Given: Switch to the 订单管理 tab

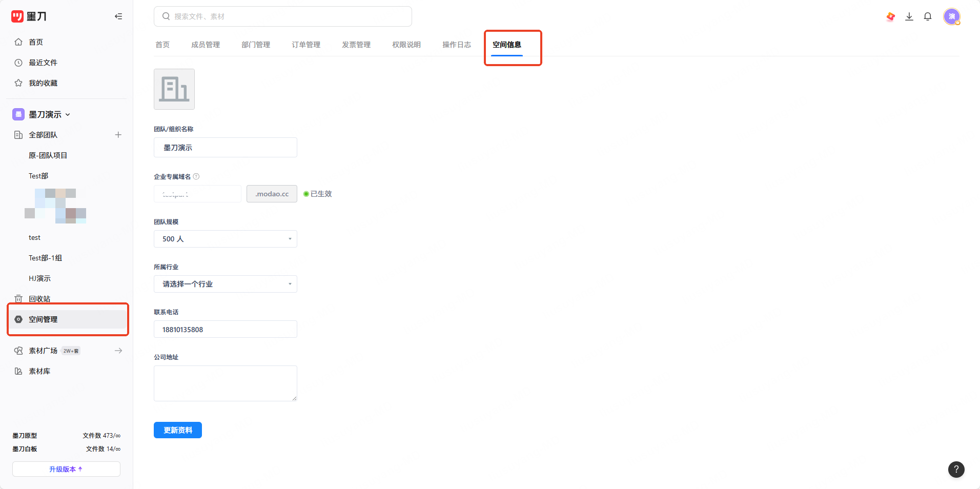Looking at the screenshot, I should coord(306,45).
